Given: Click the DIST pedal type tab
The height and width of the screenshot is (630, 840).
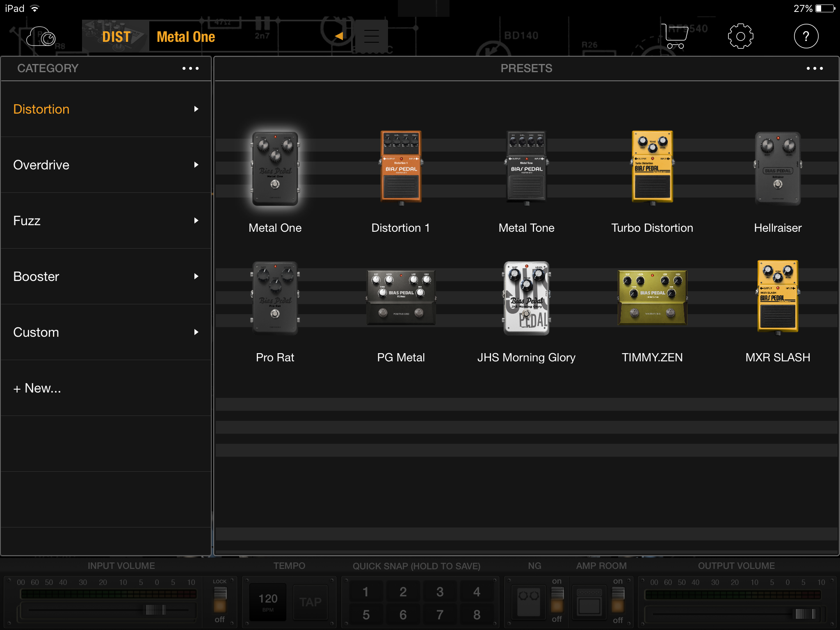Looking at the screenshot, I should pyautogui.click(x=116, y=37).
